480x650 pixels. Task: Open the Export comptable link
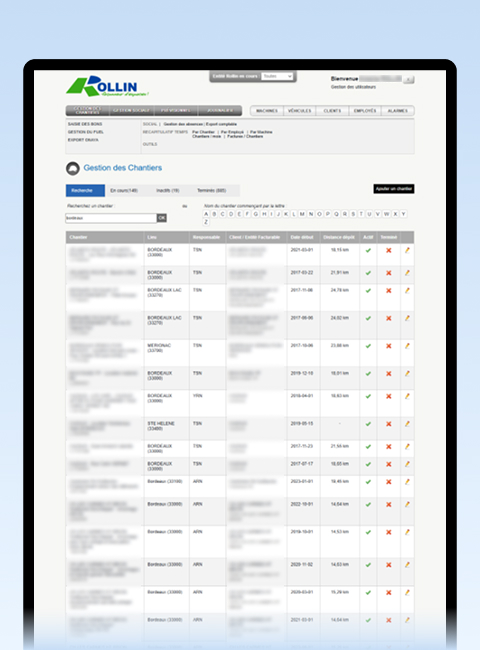coord(221,124)
